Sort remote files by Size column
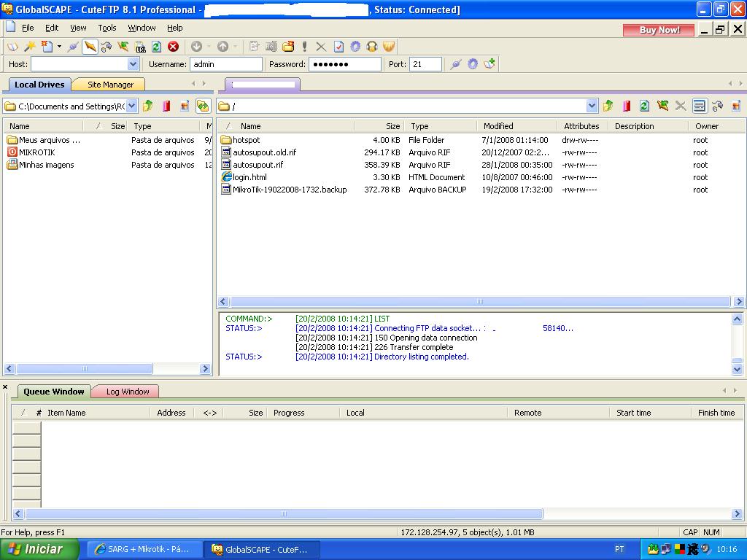Image resolution: width=747 pixels, height=560 pixels. point(379,126)
